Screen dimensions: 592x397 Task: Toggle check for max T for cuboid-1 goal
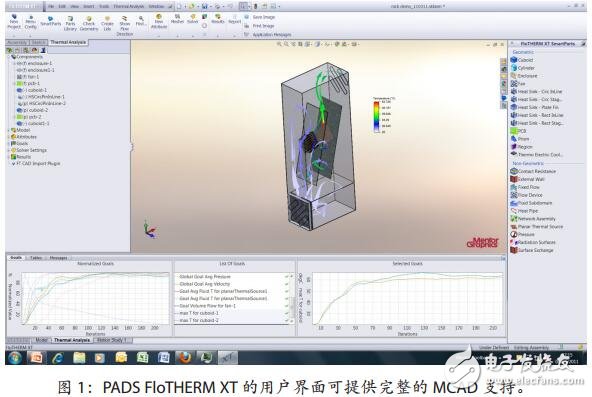coord(287,313)
